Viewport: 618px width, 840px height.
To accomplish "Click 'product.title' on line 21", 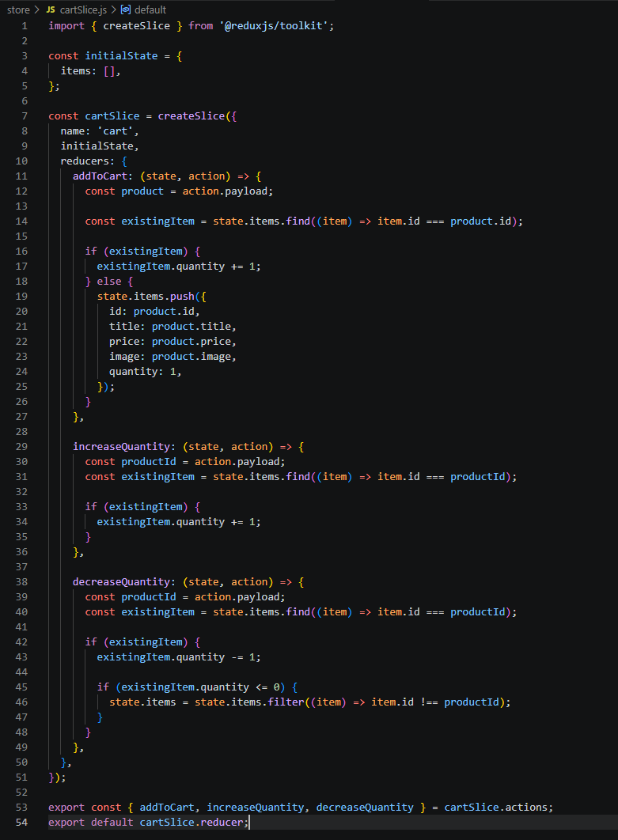I will click(x=191, y=326).
